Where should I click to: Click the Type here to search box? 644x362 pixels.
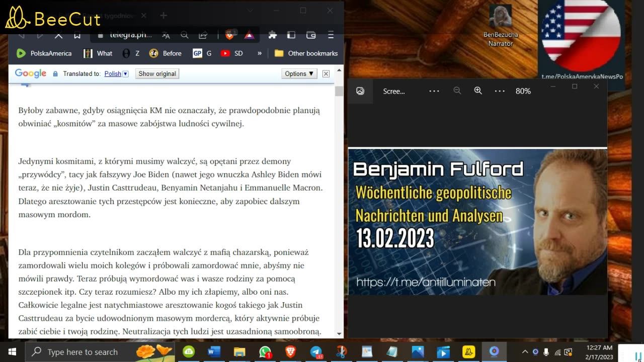(100, 352)
